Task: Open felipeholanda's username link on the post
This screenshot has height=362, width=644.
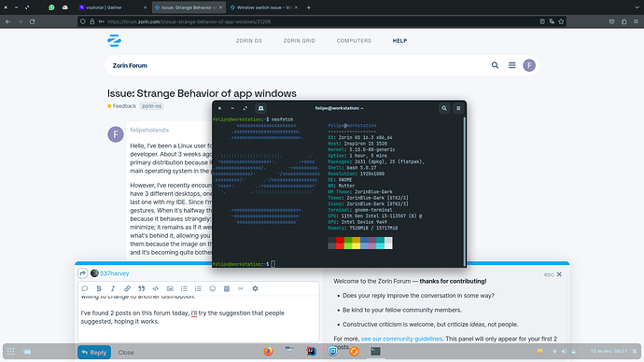Action: (149, 130)
